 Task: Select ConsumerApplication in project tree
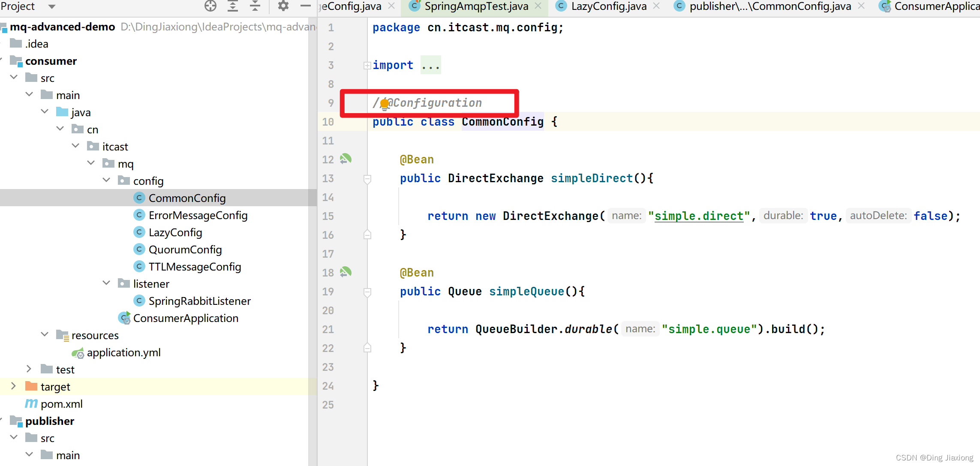pos(186,318)
